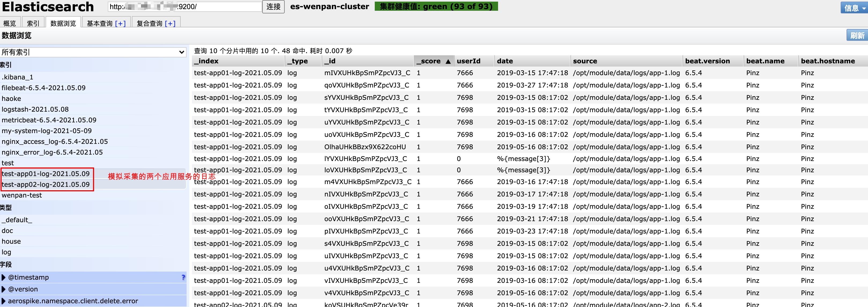
Task: Select the .kibana_1 index
Action: (x=93, y=77)
